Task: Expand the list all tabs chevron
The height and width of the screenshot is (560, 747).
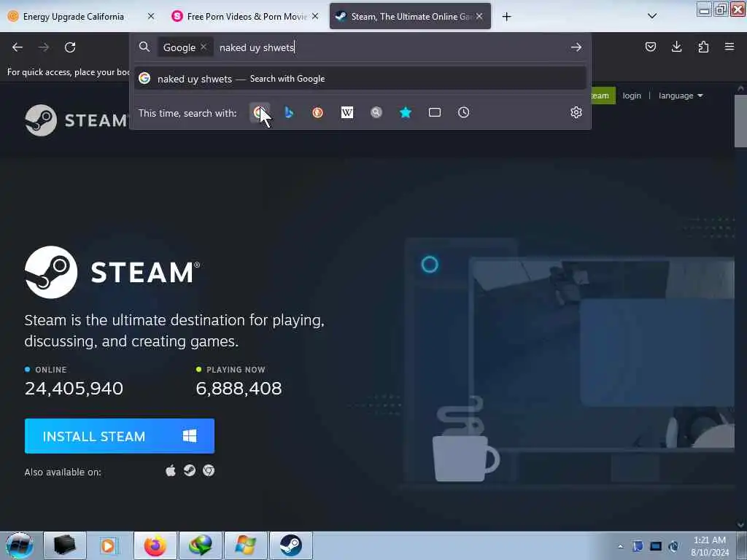Action: click(652, 16)
